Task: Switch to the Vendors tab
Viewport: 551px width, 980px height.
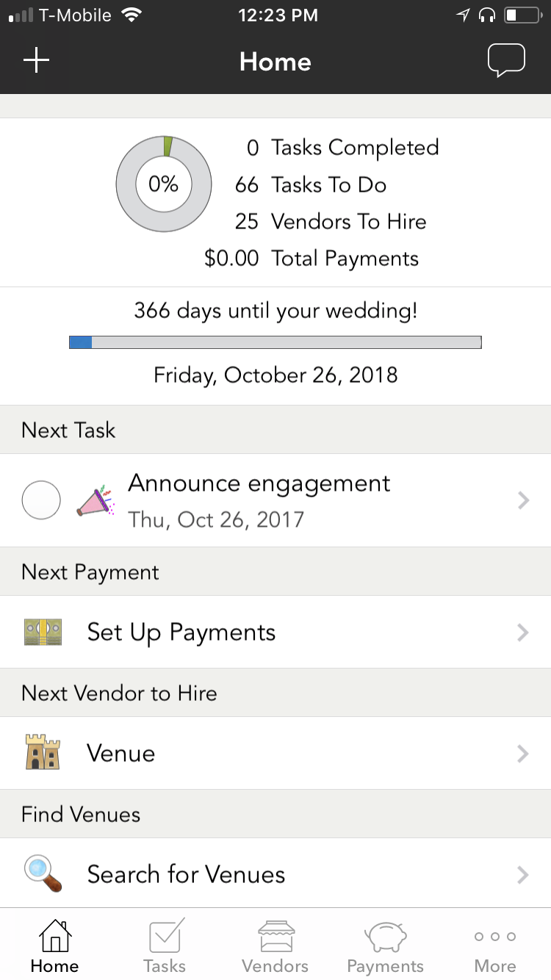Action: pyautogui.click(x=275, y=945)
